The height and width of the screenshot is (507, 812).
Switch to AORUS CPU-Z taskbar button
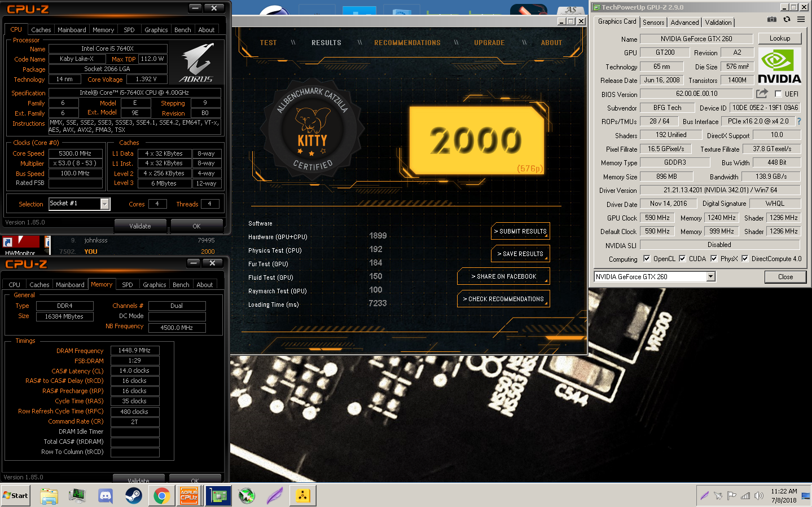(x=189, y=496)
